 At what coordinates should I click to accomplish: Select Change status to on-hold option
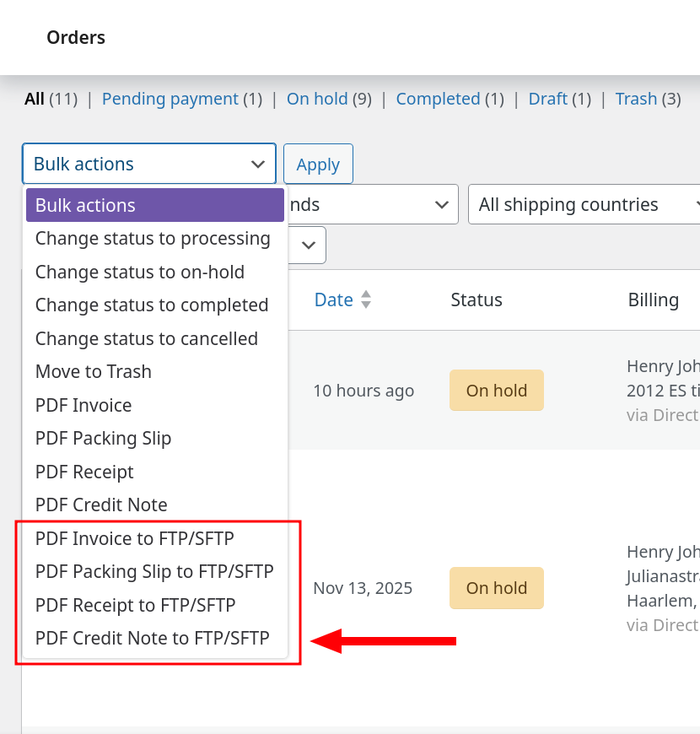tap(140, 273)
